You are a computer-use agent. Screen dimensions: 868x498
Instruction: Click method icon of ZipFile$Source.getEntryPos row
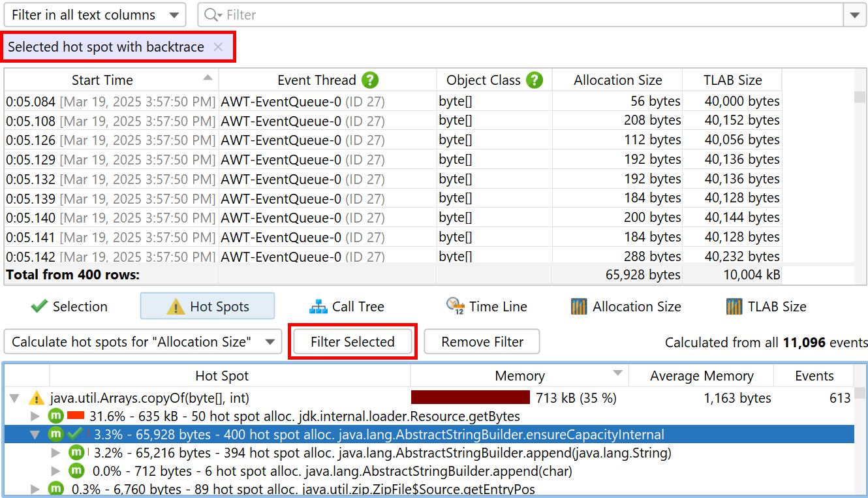pyautogui.click(x=55, y=489)
